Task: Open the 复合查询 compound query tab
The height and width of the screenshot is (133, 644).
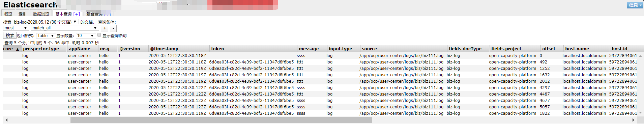Action: tap(94, 14)
